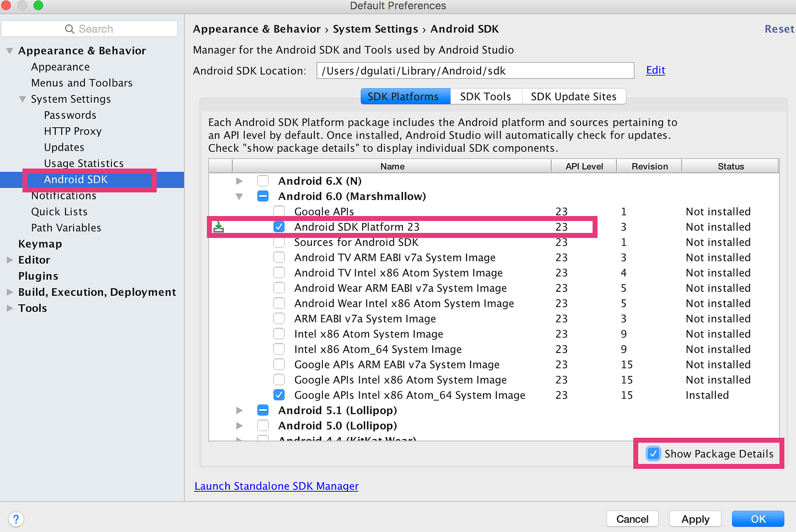Click the Cancel button
Screen dimensions: 796x532
(x=632, y=519)
